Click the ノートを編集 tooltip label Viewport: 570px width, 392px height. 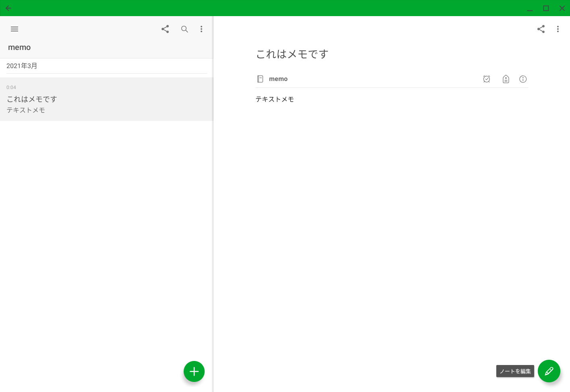515,371
